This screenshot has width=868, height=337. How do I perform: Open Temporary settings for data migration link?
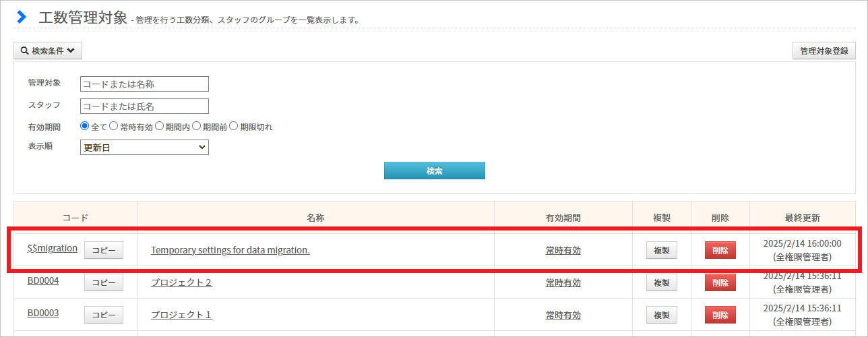[x=230, y=249]
